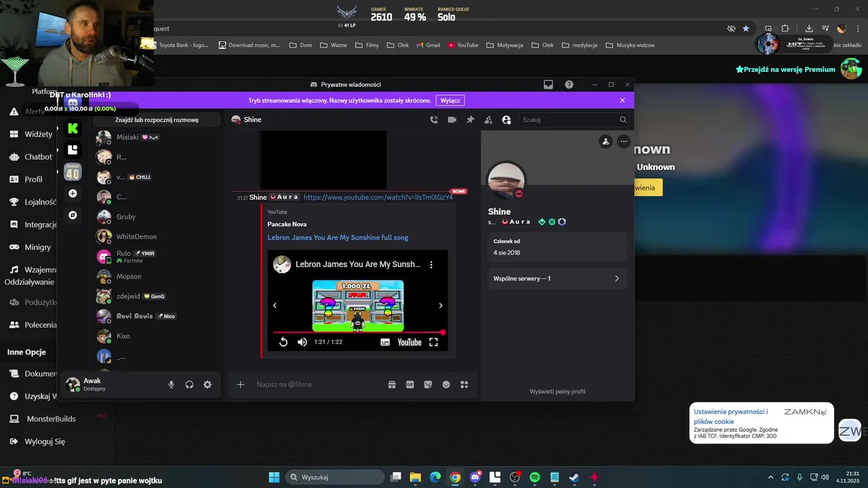Click Wyloguj Się in the sidebar
868x488 pixels.
click(37, 441)
